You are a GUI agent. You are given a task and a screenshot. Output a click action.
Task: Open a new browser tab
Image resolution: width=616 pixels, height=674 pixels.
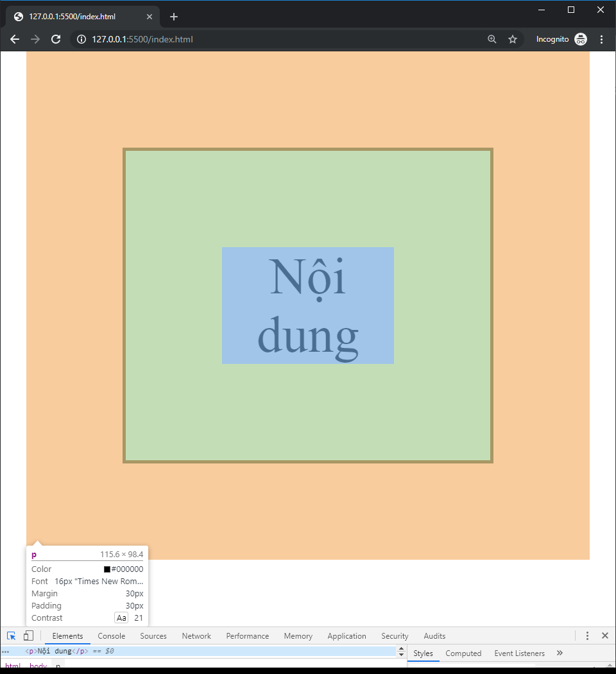174,17
